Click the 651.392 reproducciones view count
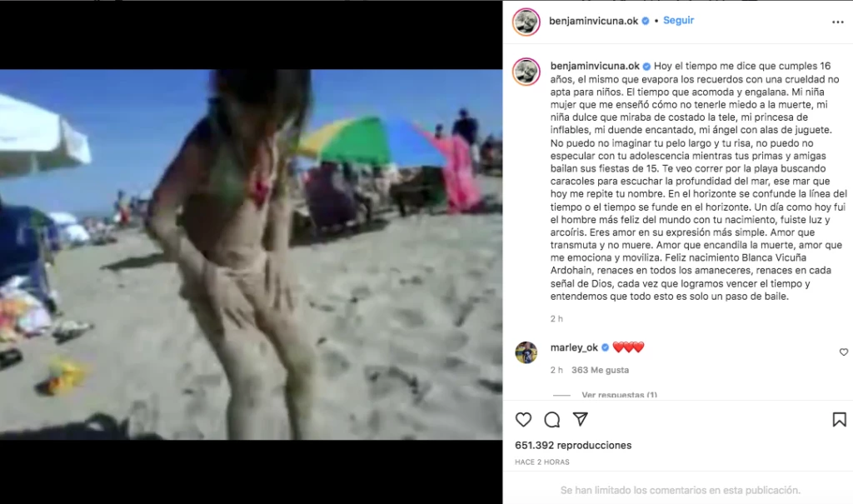 573,445
